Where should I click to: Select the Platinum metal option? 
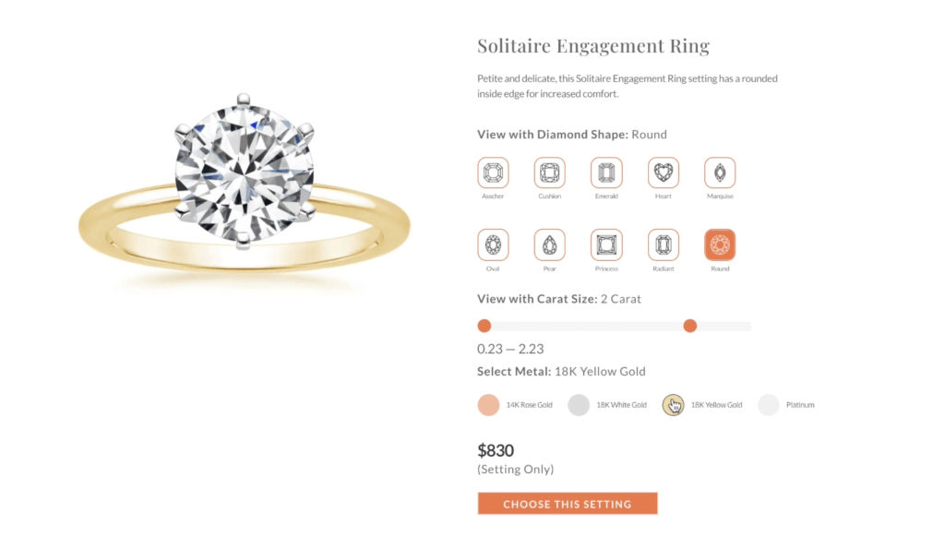pos(768,404)
